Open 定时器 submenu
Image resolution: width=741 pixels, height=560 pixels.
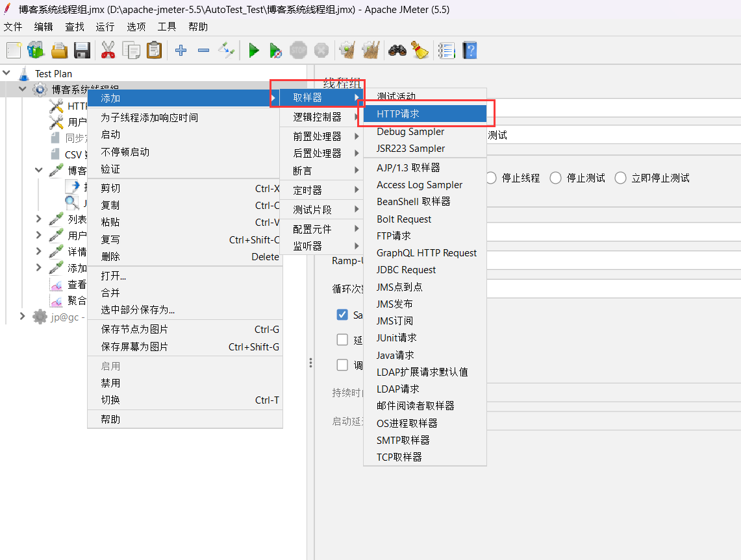321,190
